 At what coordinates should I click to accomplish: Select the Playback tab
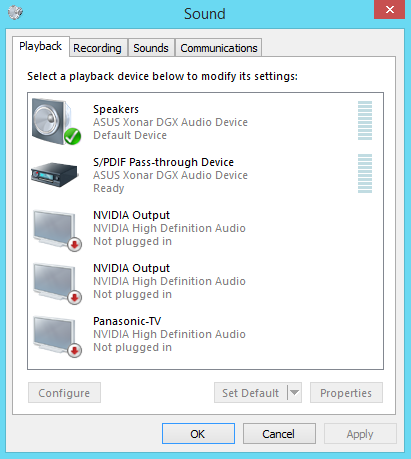(41, 46)
